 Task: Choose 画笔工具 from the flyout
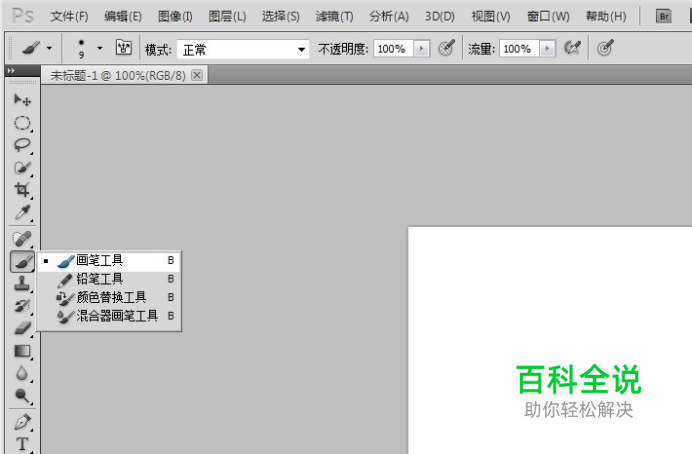[x=109, y=261]
